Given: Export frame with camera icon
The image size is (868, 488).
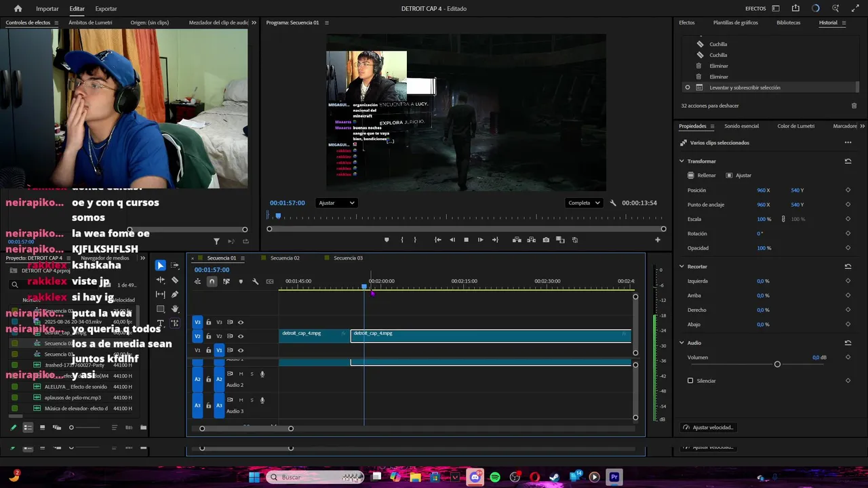Looking at the screenshot, I should click(x=546, y=240).
